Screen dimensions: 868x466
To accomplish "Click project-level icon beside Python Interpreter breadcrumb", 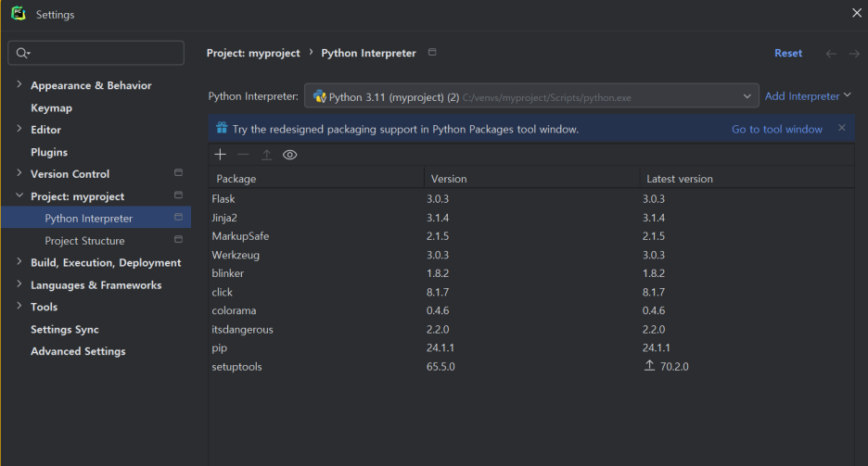I will tap(432, 52).
